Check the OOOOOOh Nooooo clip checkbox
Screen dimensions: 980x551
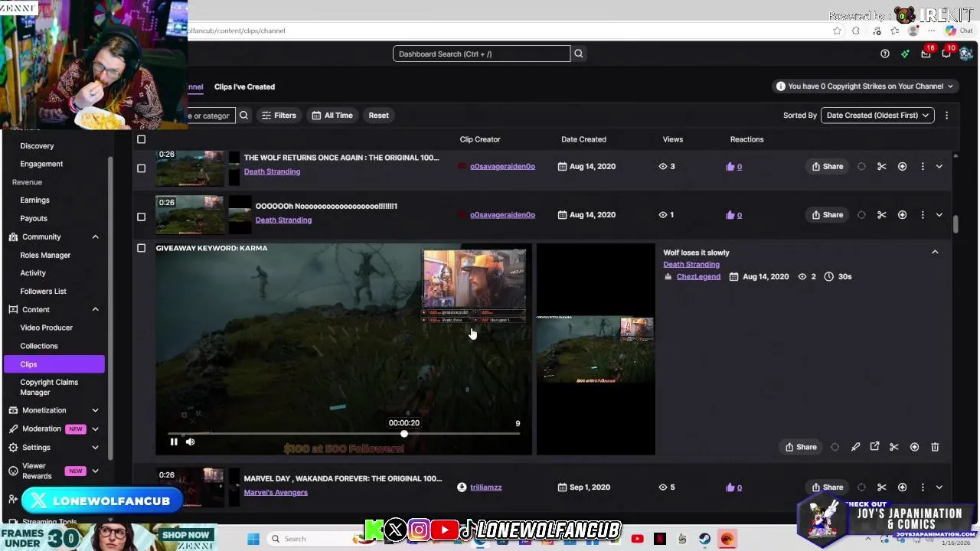pyautogui.click(x=141, y=217)
